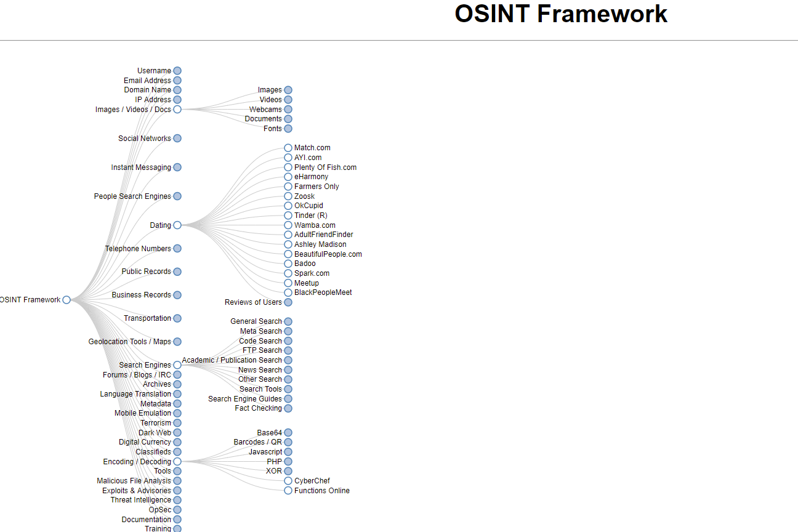Expand the OpSec node
The image size is (798, 532).
177,510
